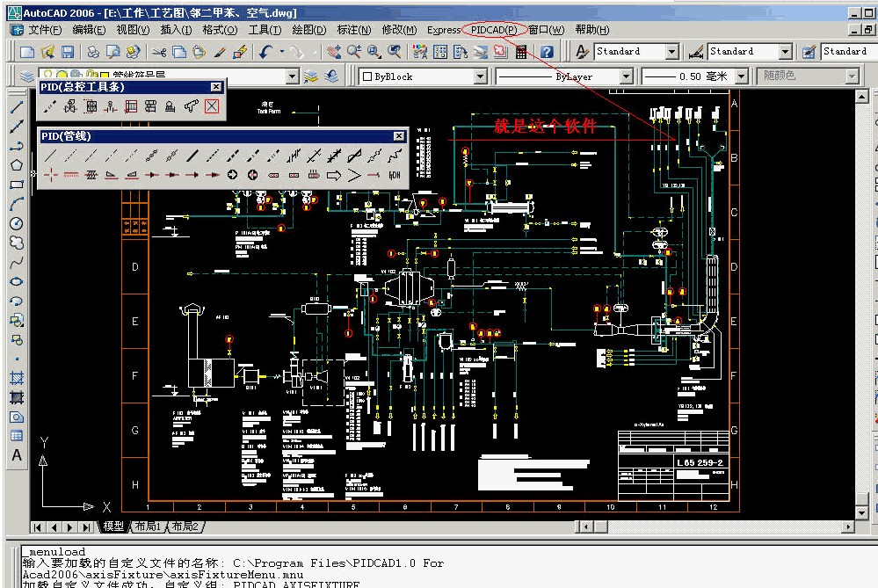Click the Plot printer icon
The width and height of the screenshot is (878, 588).
pyautogui.click(x=93, y=52)
